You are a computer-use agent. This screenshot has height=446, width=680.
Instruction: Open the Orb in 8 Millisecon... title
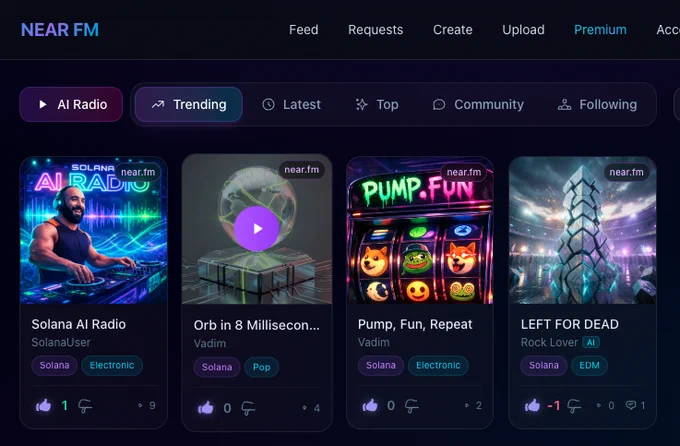[x=257, y=325]
